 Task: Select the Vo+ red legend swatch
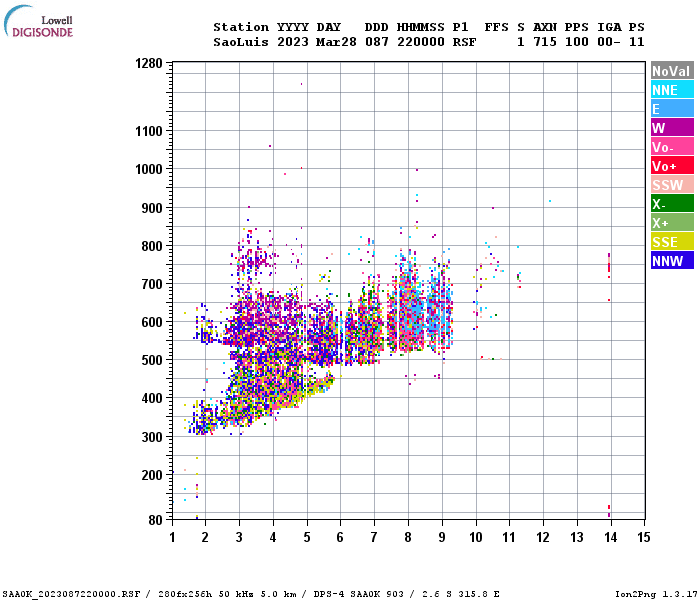(x=672, y=165)
